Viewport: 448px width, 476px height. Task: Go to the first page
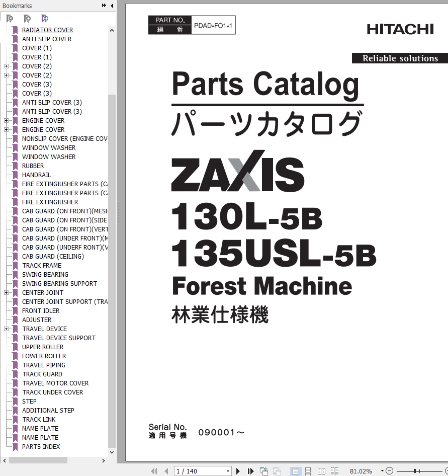[154, 471]
